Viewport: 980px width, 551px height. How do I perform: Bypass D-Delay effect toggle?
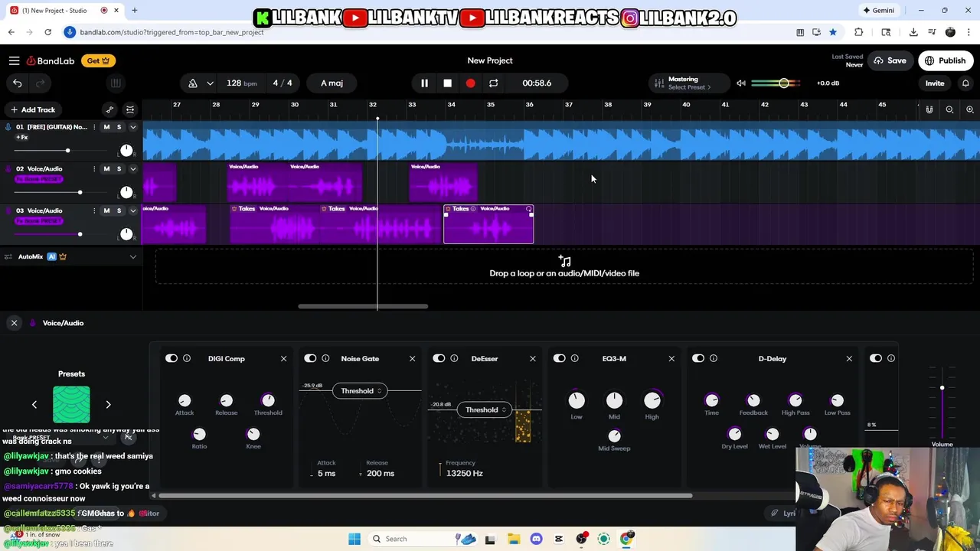coord(698,358)
